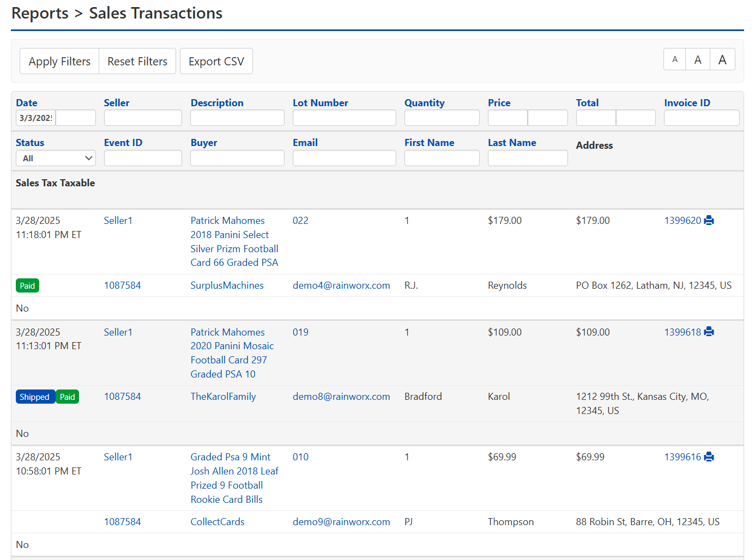Click the Paid badge in the R.J. Reynolds row
The width and height of the screenshot is (755, 560).
tap(27, 286)
